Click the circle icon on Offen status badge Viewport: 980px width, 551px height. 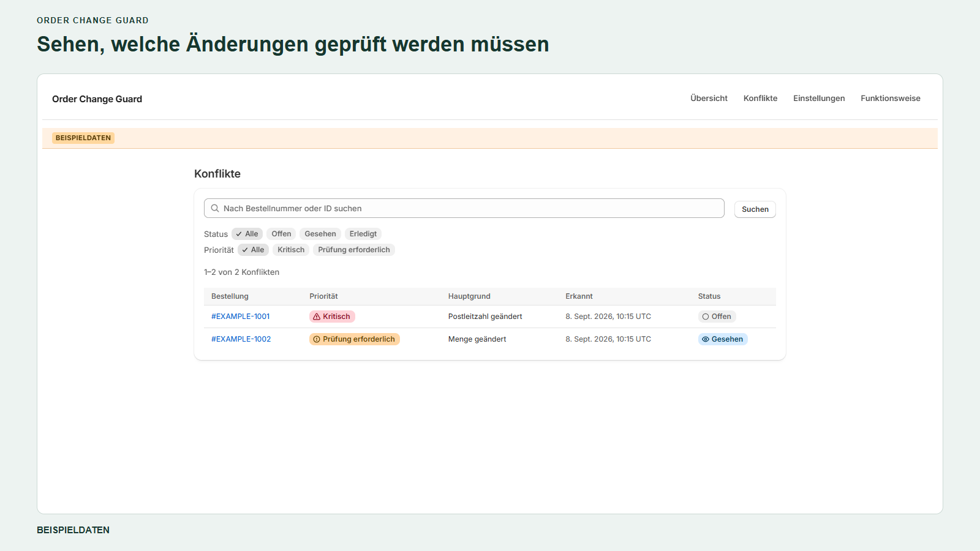[706, 317]
